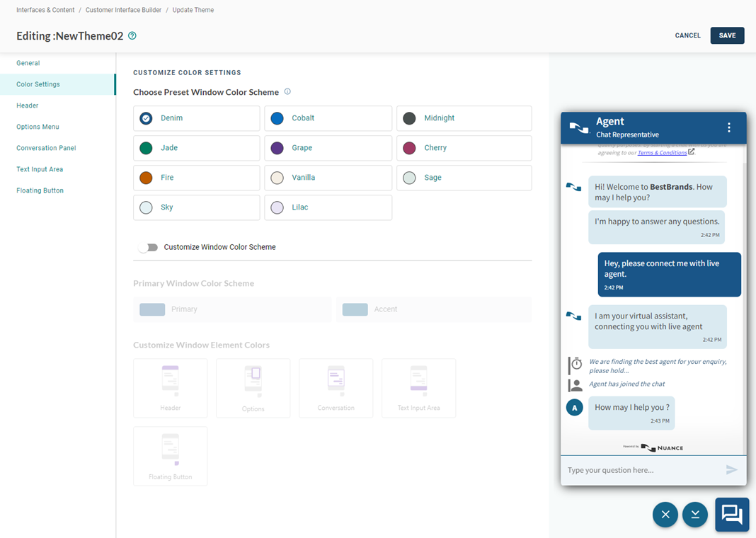Click the Cancel button
This screenshot has width=756, height=538.
tap(687, 35)
